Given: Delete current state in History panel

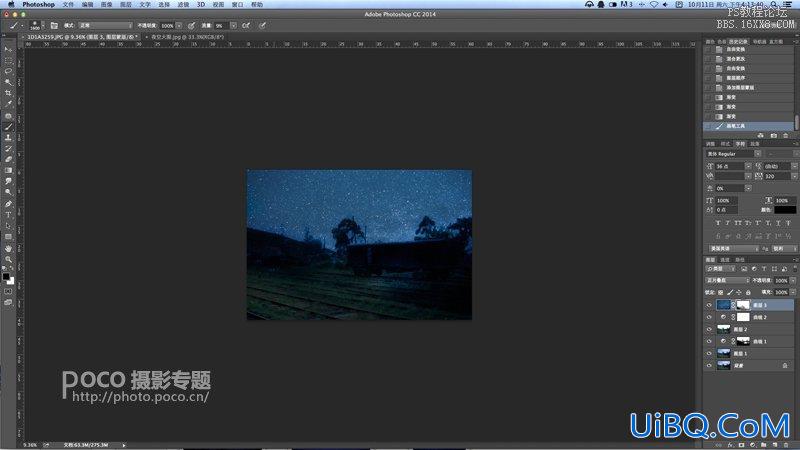Looking at the screenshot, I should (786, 136).
